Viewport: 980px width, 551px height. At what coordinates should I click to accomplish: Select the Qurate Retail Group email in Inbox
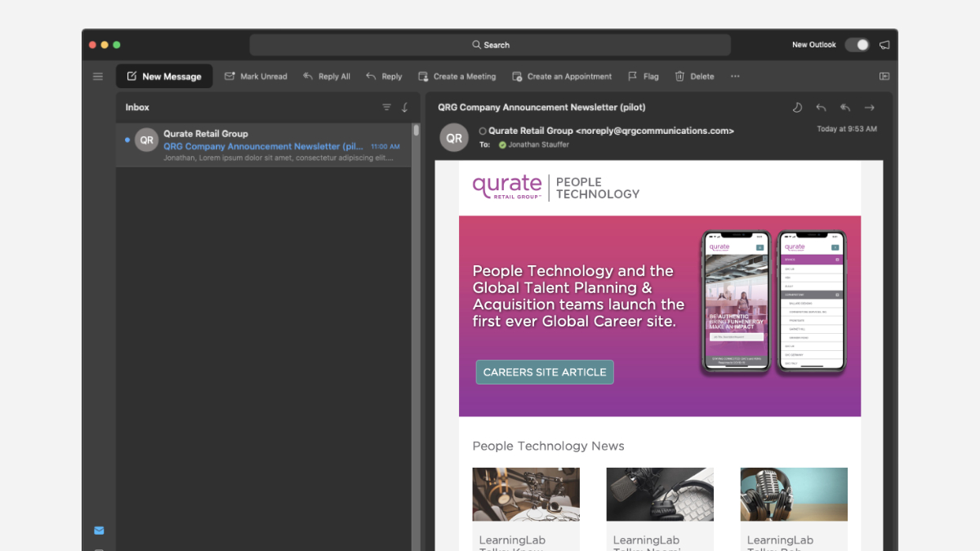tap(263, 146)
